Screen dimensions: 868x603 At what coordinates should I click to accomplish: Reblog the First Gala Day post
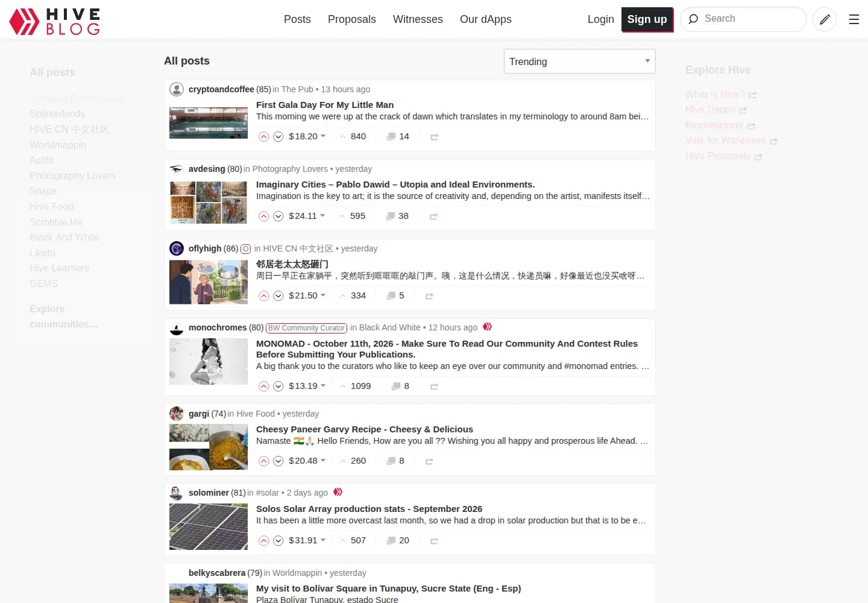point(434,137)
